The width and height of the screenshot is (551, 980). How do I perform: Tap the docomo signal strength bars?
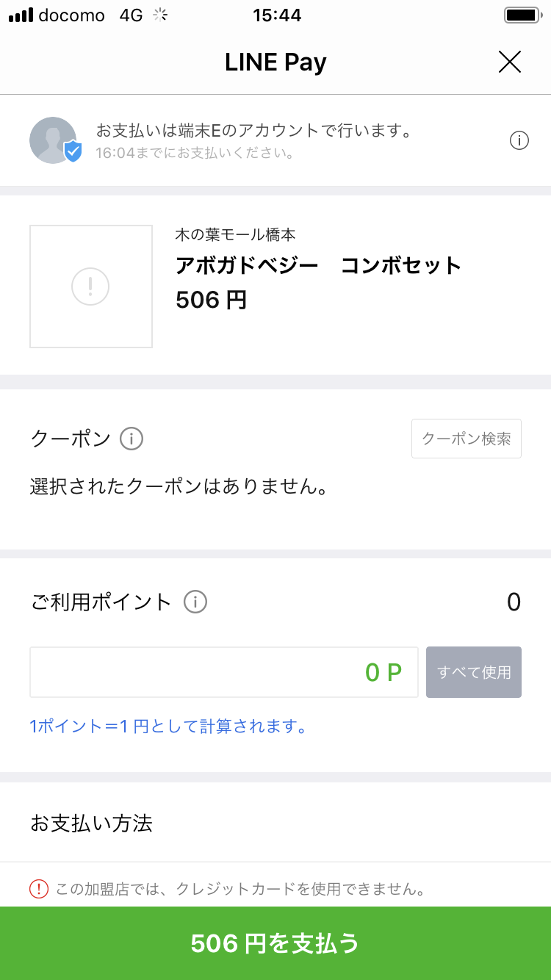(x=21, y=15)
